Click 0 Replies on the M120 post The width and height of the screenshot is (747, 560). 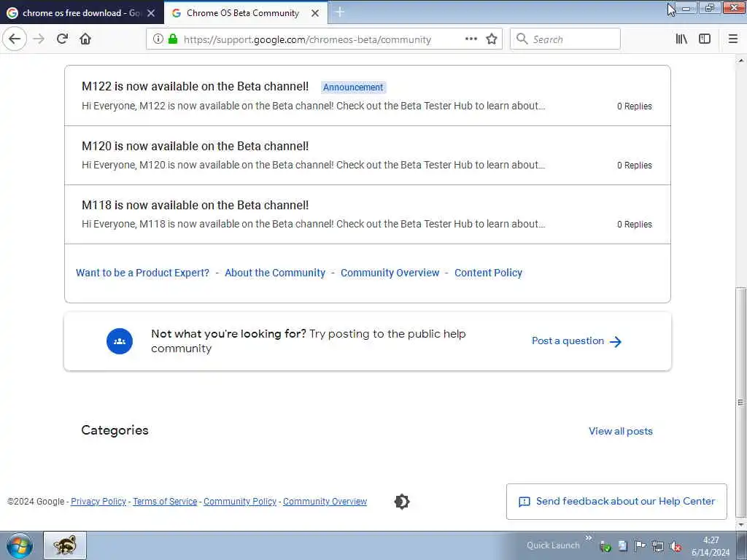point(635,166)
